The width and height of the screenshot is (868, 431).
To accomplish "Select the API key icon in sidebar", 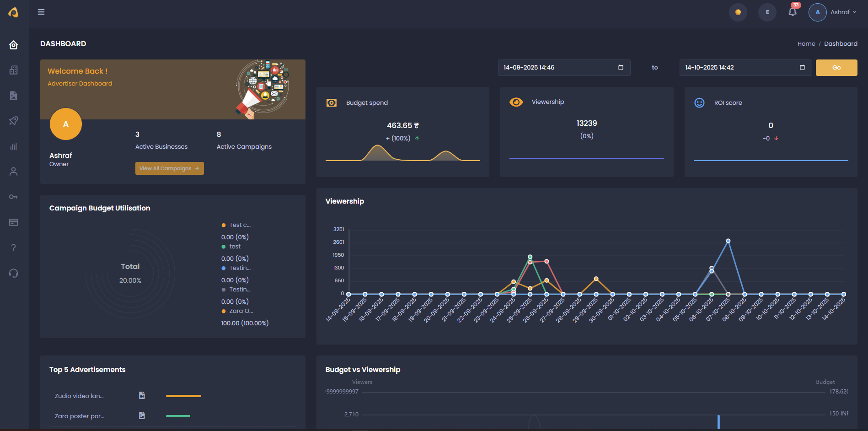I will tap(13, 197).
